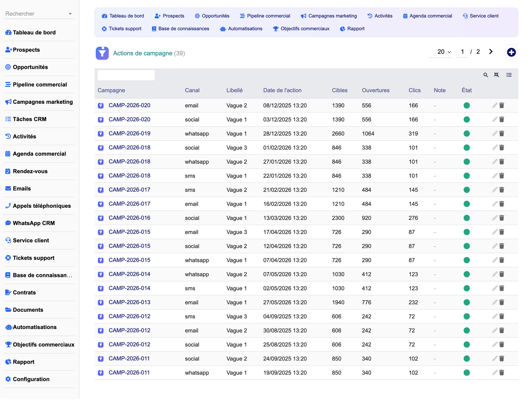The width and height of the screenshot is (532, 406).
Task: Click the clear filter crossed magnifier icon
Action: [496, 75]
